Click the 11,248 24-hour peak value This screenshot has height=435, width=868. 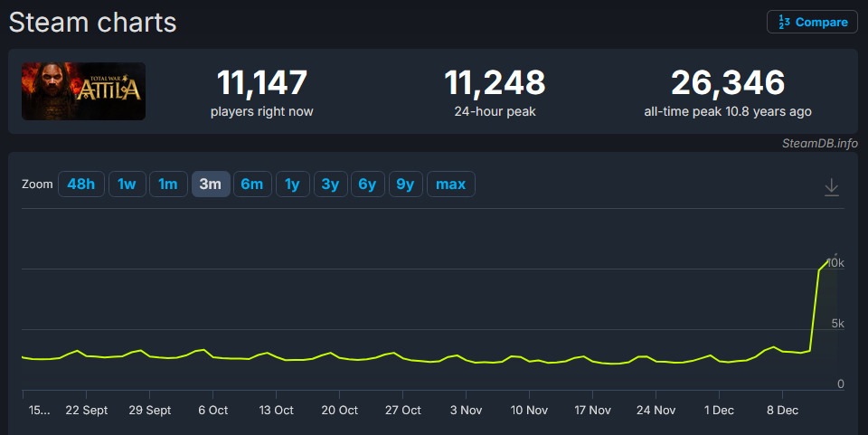(495, 83)
